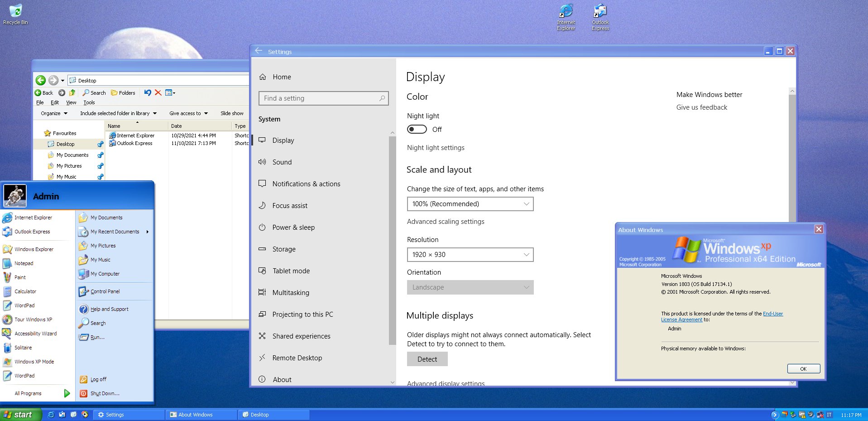Click the Safely Remove Hardware tray icon
The width and height of the screenshot is (868, 421).
(793, 415)
